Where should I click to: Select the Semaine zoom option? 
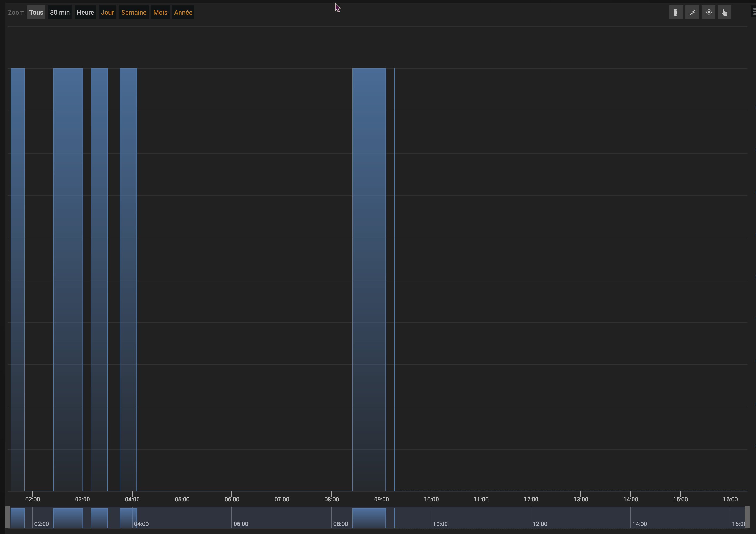pyautogui.click(x=134, y=13)
